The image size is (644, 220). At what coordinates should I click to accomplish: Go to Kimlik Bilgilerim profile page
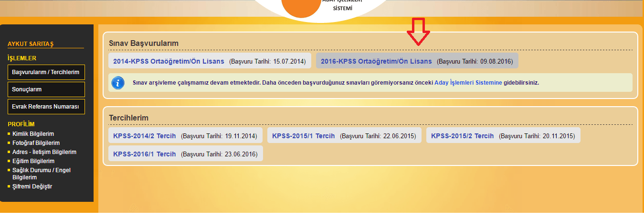pyautogui.click(x=33, y=134)
